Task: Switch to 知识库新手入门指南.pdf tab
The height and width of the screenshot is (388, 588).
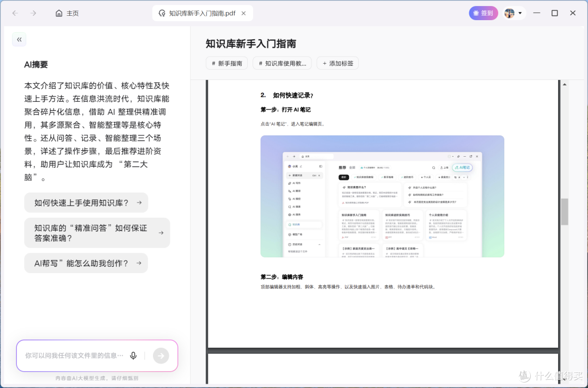Action: tap(203, 13)
